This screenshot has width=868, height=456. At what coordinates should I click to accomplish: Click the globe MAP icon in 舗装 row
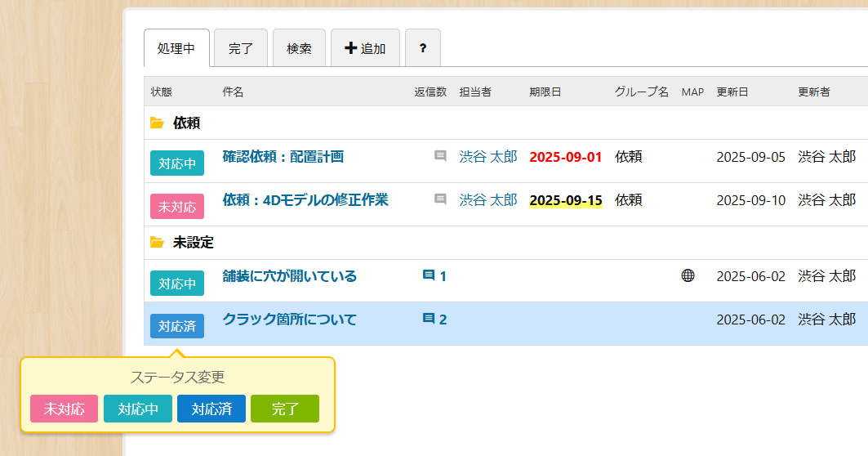pyautogui.click(x=688, y=276)
